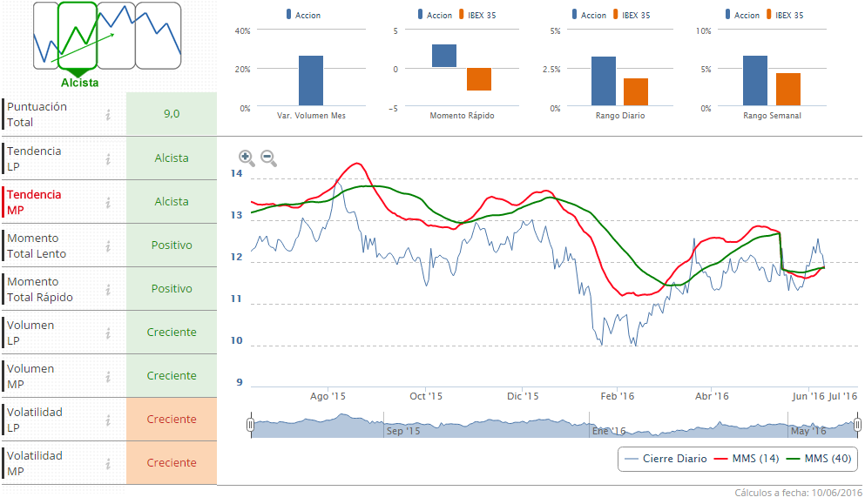Click the Feb '16 axis label

pos(618,396)
